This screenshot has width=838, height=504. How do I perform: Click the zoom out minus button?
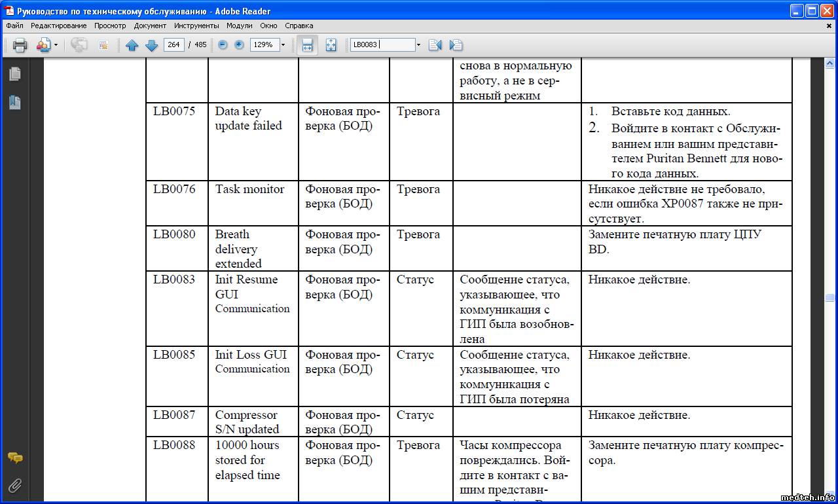click(x=223, y=45)
